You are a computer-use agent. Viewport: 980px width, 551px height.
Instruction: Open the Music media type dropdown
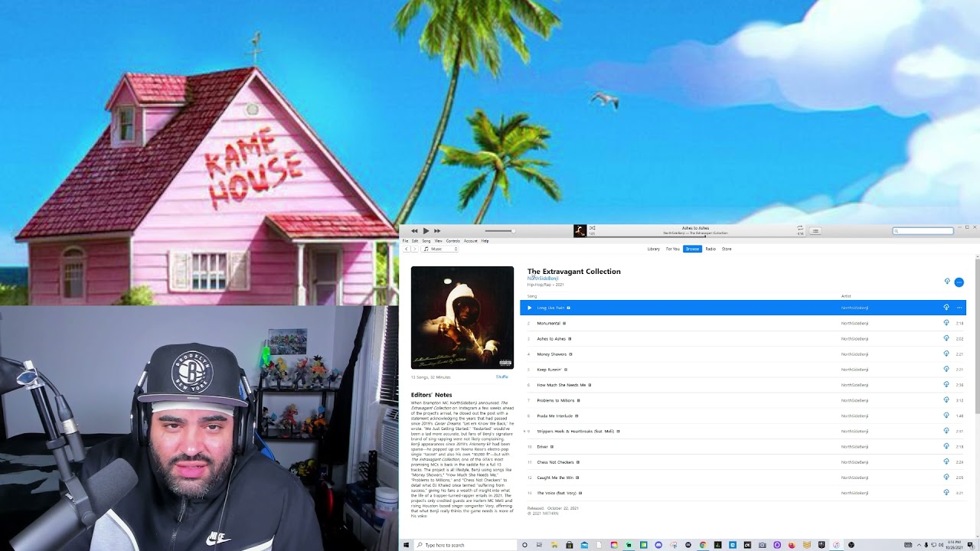click(439, 249)
